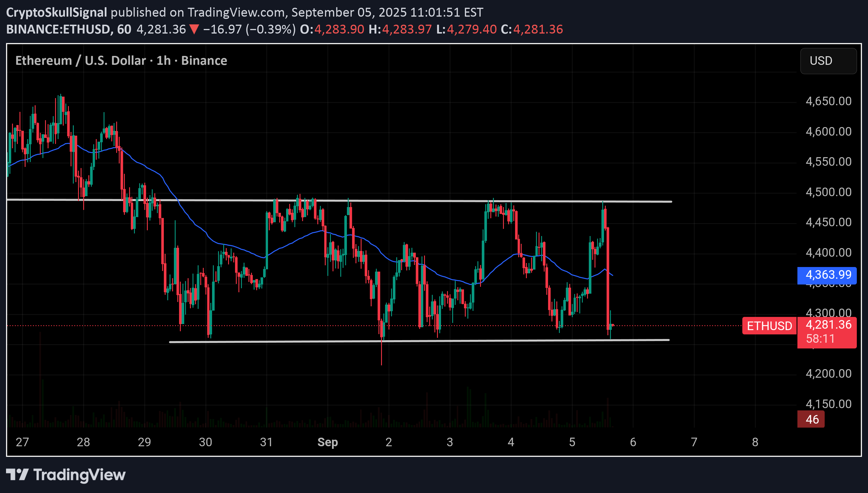This screenshot has width=868, height=493.
Task: Click the date label 6 on time axis
Action: (x=633, y=442)
